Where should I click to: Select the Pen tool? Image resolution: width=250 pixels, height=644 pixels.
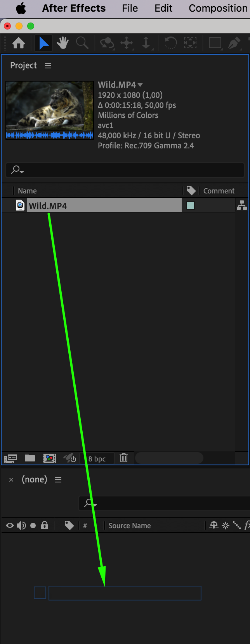click(234, 43)
